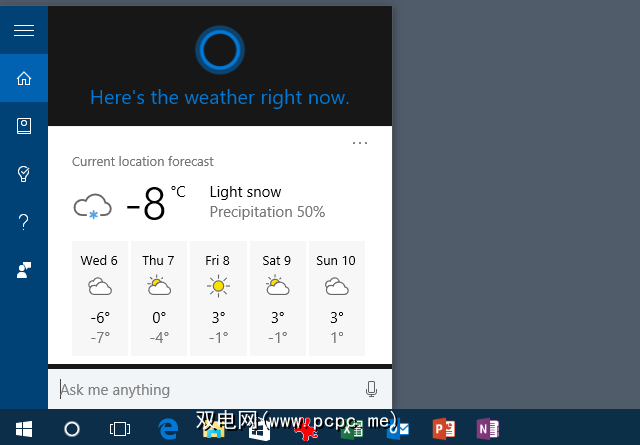
Task: Open Cortana Notebook
Action: pyautogui.click(x=24, y=126)
